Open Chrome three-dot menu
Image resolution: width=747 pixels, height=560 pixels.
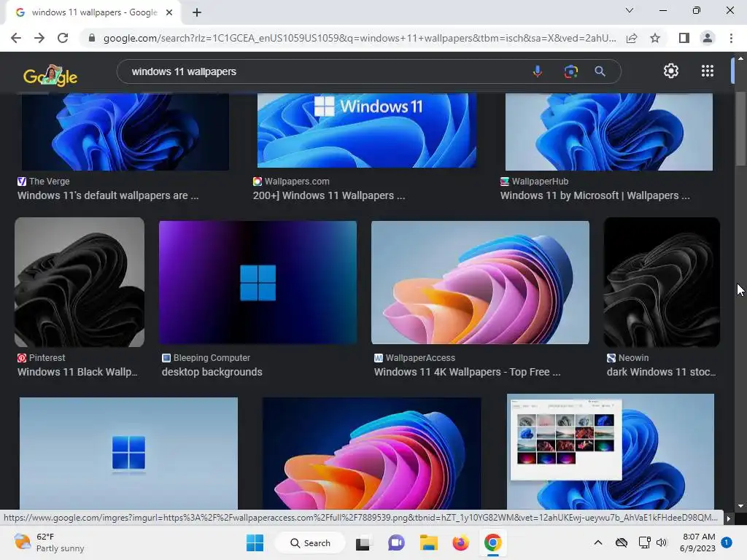tap(731, 38)
